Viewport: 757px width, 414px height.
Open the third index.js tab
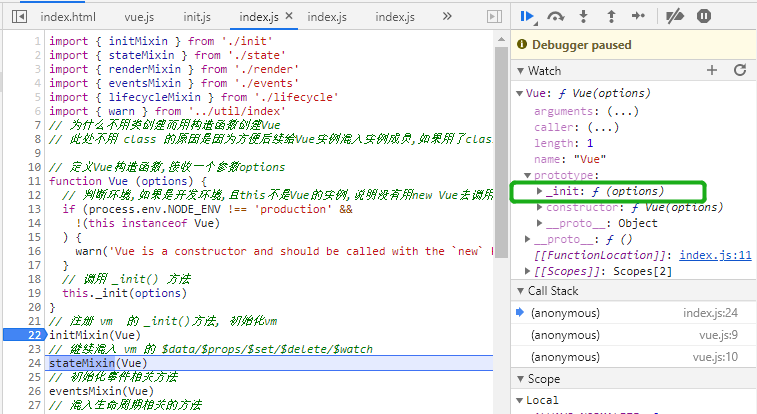[395, 17]
